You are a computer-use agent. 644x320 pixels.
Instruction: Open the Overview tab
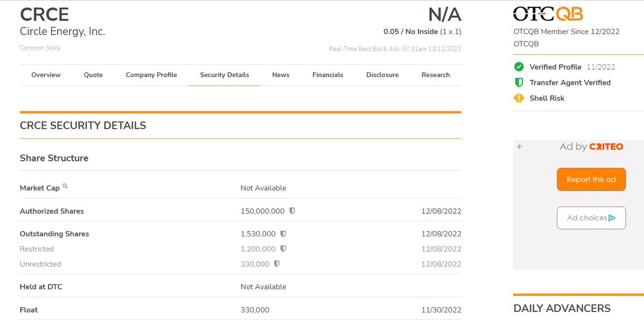pyautogui.click(x=46, y=75)
